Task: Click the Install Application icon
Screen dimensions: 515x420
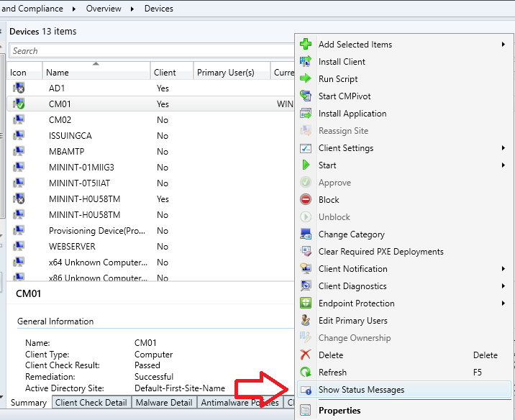Action: click(306, 114)
